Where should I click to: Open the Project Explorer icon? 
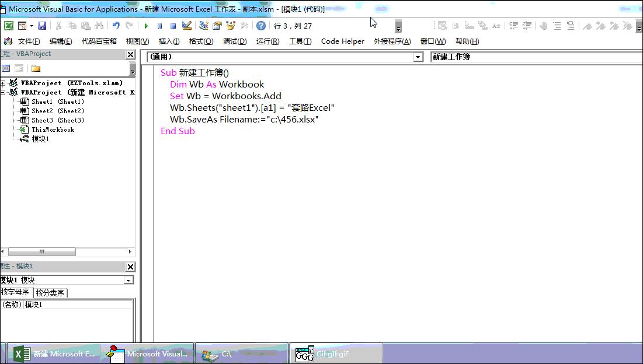pos(203,26)
